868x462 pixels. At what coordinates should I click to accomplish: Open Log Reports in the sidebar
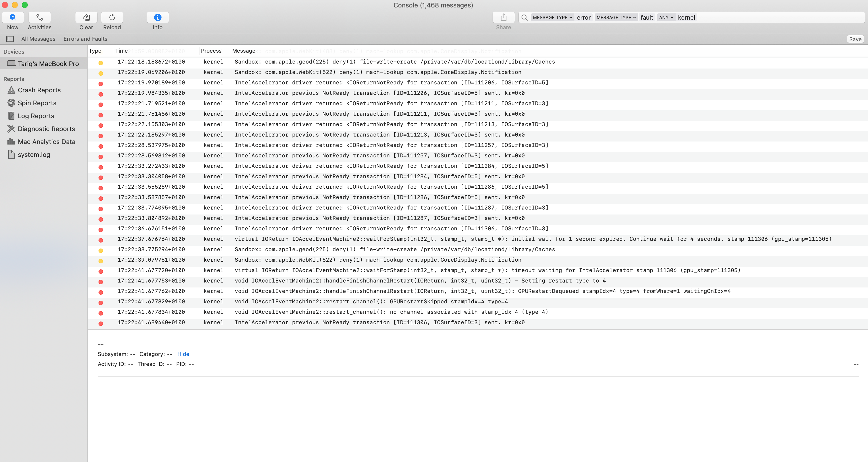[x=36, y=116]
